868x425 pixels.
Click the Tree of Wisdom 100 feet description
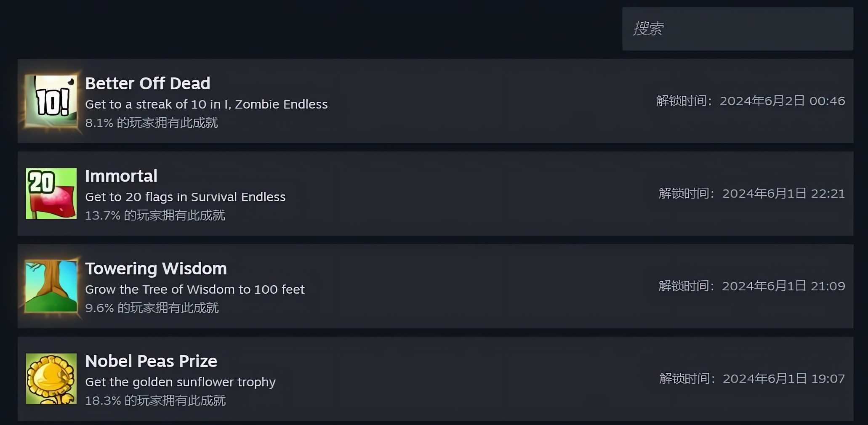tap(195, 290)
